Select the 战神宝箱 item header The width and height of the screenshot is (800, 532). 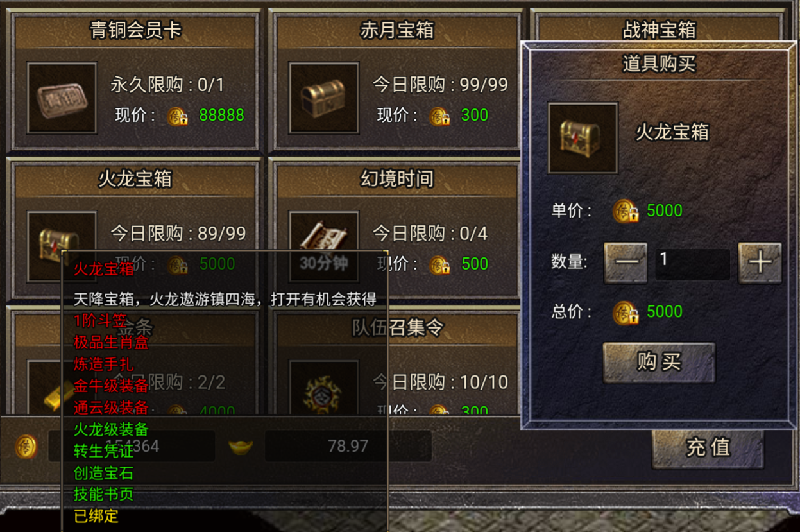click(x=658, y=30)
